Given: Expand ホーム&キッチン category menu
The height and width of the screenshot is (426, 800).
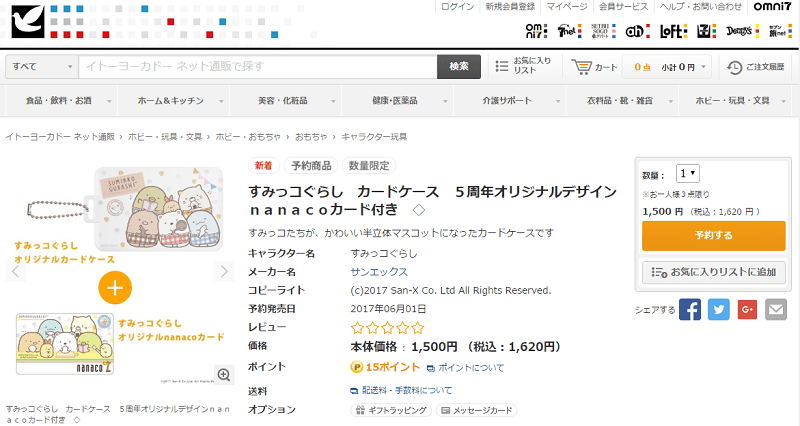Looking at the screenshot, I should click(173, 101).
